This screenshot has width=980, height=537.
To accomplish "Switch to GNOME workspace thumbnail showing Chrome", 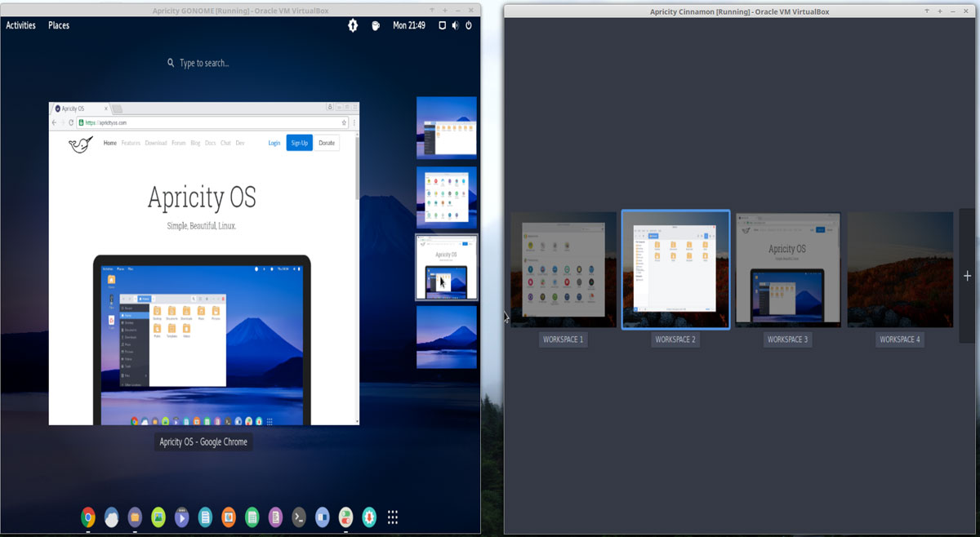I will (447, 268).
